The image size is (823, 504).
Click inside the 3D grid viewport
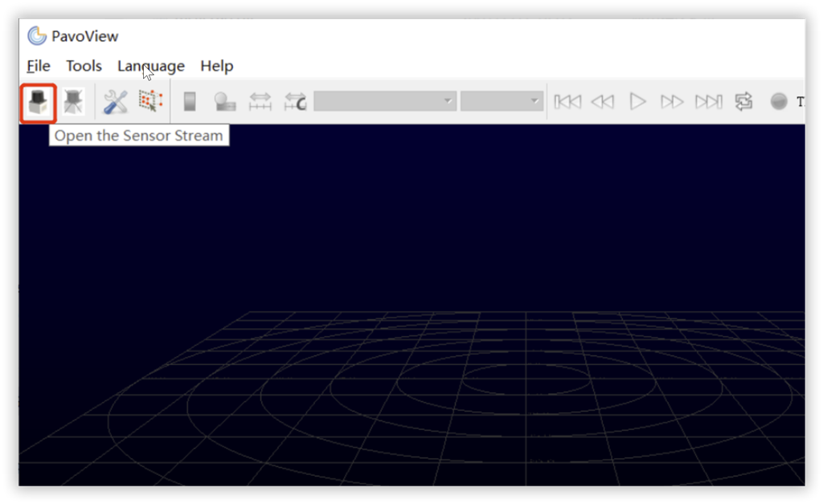(x=411, y=305)
